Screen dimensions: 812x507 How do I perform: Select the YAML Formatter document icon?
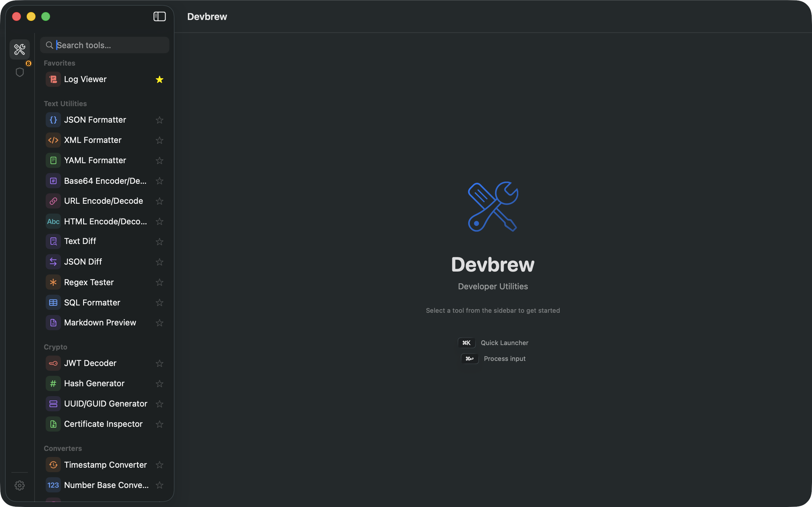pos(53,160)
